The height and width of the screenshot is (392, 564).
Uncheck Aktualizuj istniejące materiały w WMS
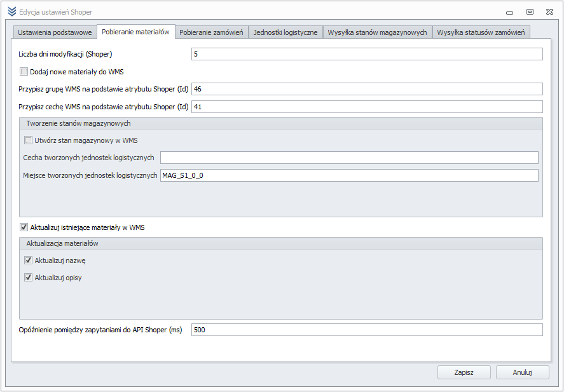(24, 227)
